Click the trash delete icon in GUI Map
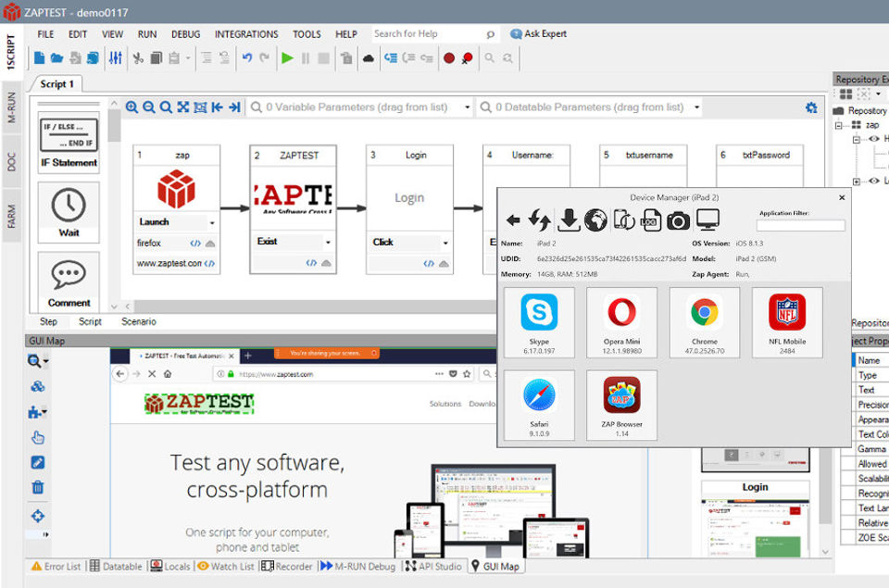 (38, 487)
